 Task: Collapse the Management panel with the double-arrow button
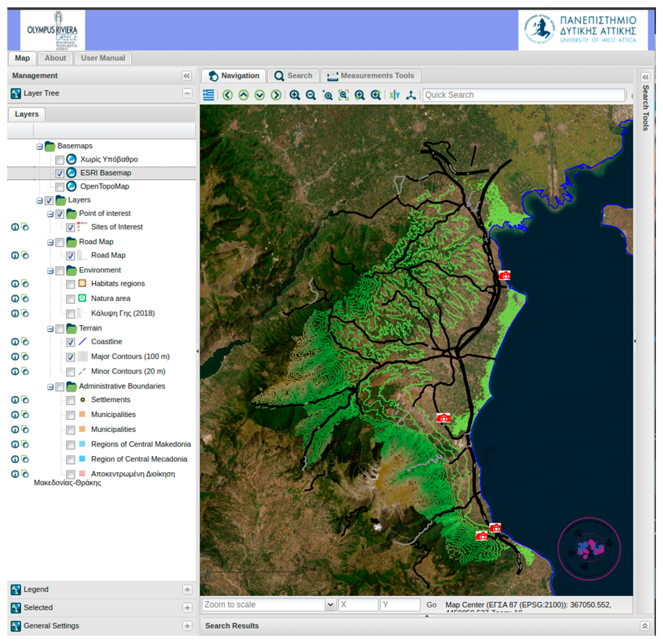click(186, 76)
